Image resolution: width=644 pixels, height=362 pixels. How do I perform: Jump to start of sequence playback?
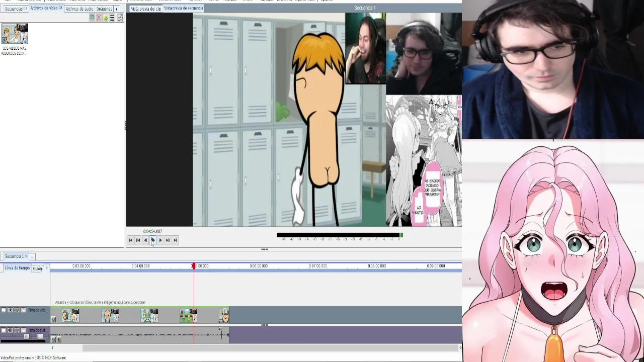pyautogui.click(x=130, y=240)
